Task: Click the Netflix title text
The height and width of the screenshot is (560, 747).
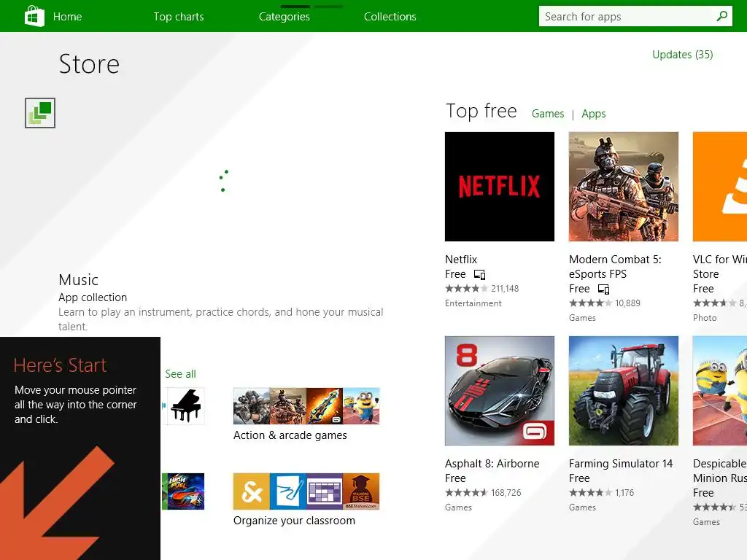Action: [461, 260]
